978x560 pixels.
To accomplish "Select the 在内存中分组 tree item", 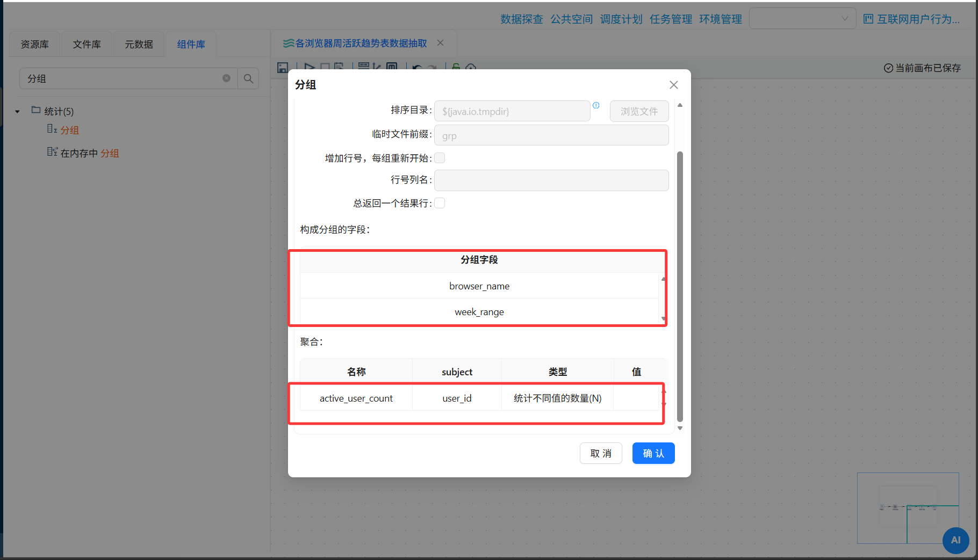I will pos(90,153).
